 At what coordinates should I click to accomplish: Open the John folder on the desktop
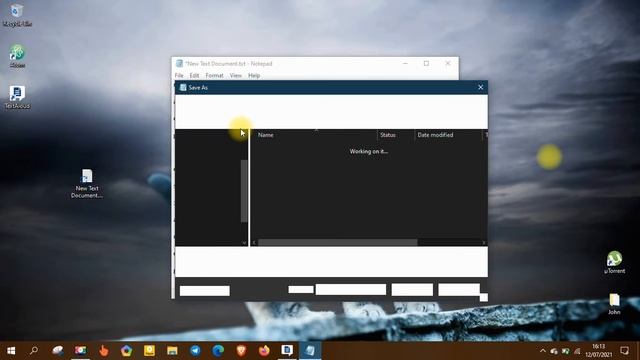coord(614,304)
